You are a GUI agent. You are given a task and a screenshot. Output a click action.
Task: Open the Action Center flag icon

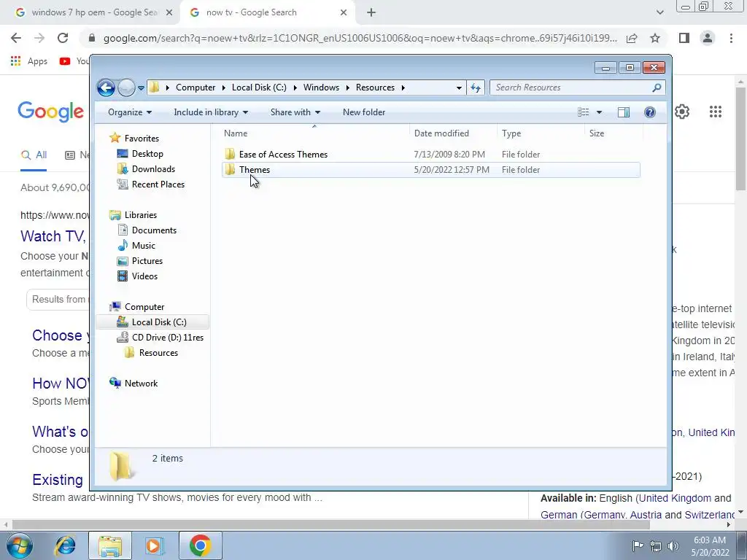click(x=638, y=545)
